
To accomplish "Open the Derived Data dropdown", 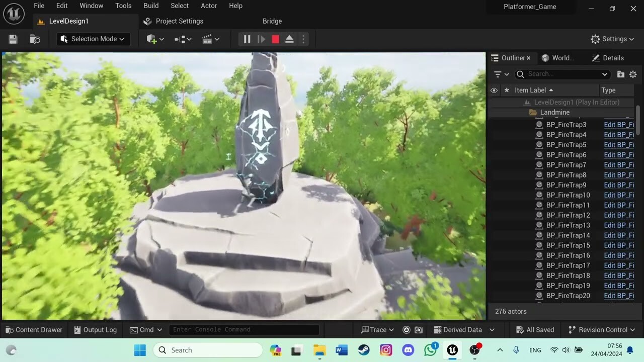I will pos(463,329).
